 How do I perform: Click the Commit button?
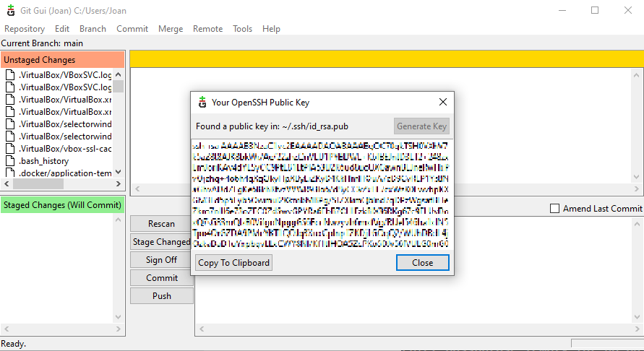[x=161, y=278]
